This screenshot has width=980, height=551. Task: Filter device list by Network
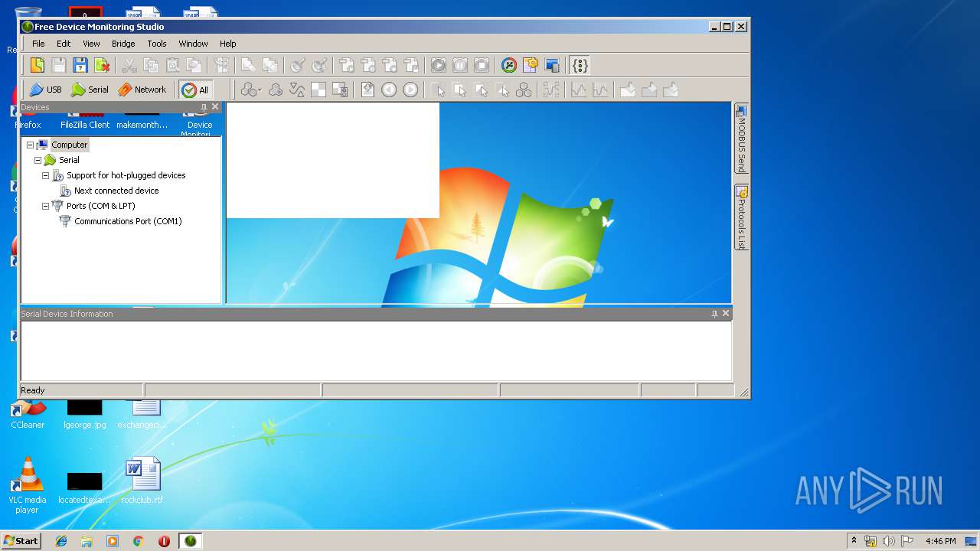[x=142, y=90]
